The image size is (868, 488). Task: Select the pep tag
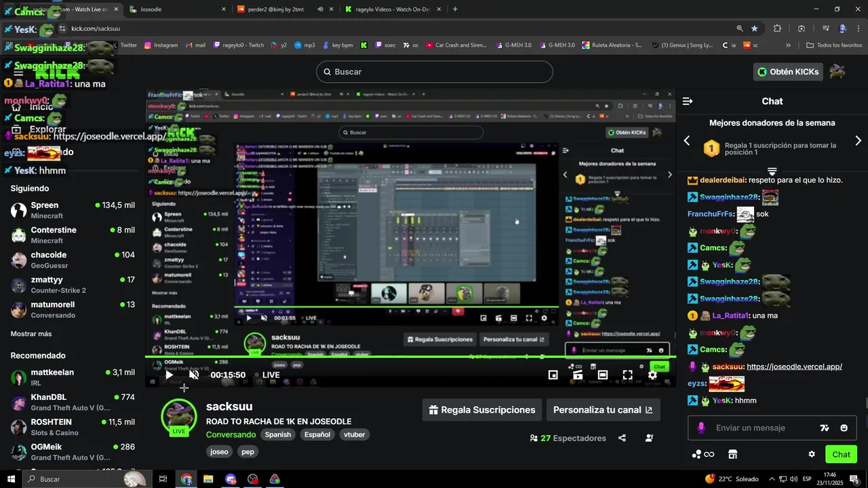(248, 451)
